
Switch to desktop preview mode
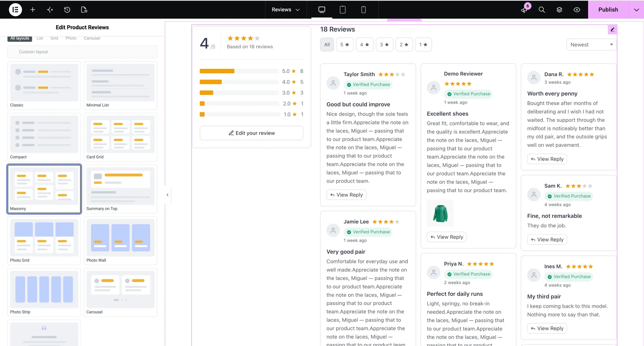(322, 10)
